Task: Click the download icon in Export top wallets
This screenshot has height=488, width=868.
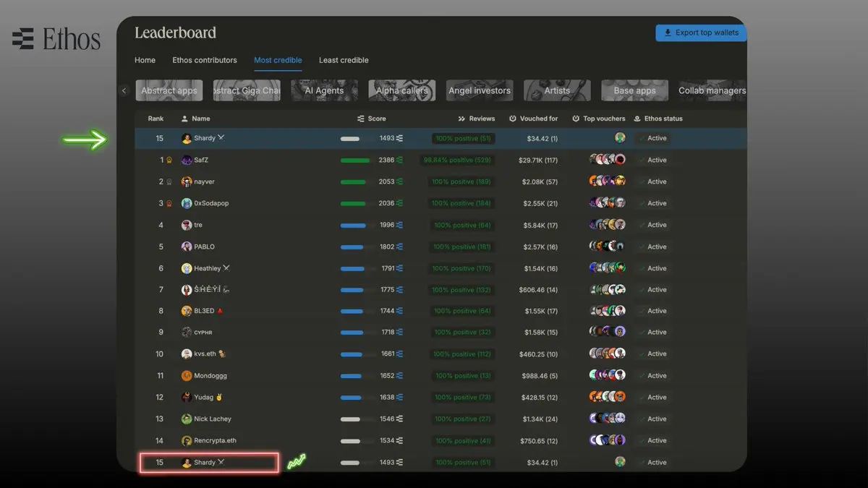Action: pyautogui.click(x=668, y=33)
